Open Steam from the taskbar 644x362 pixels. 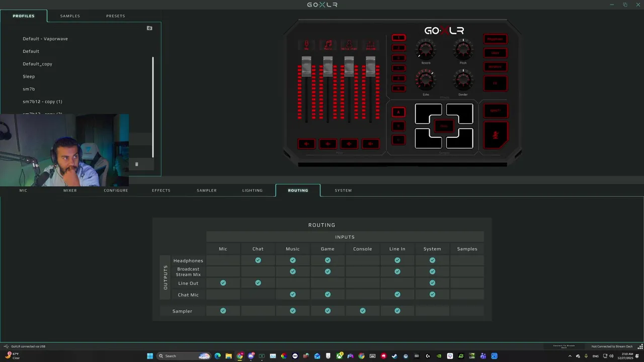pyautogui.click(x=394, y=356)
